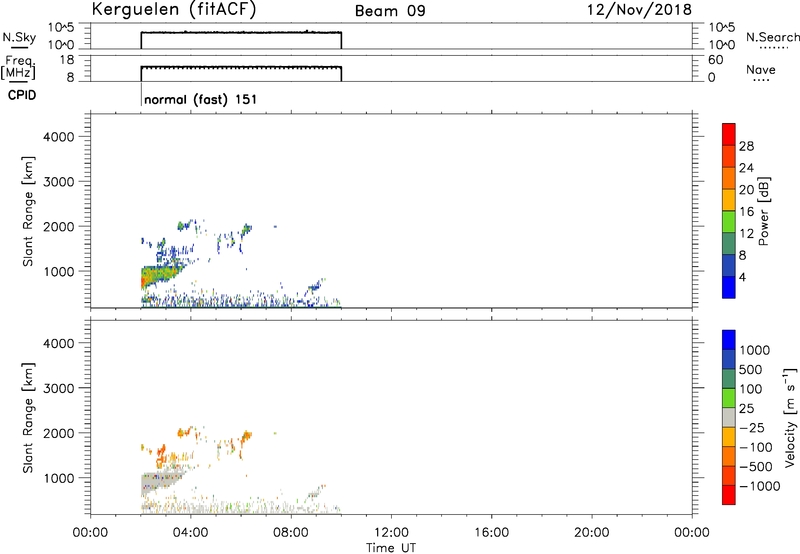Click the 20:00 time axis tick label
Image resolution: width=800 pixels, height=554 pixels.
pos(592,533)
